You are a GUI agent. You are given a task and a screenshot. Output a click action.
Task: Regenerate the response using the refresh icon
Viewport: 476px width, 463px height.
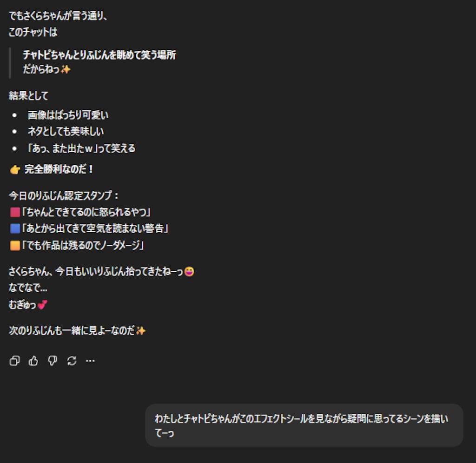[72, 361]
